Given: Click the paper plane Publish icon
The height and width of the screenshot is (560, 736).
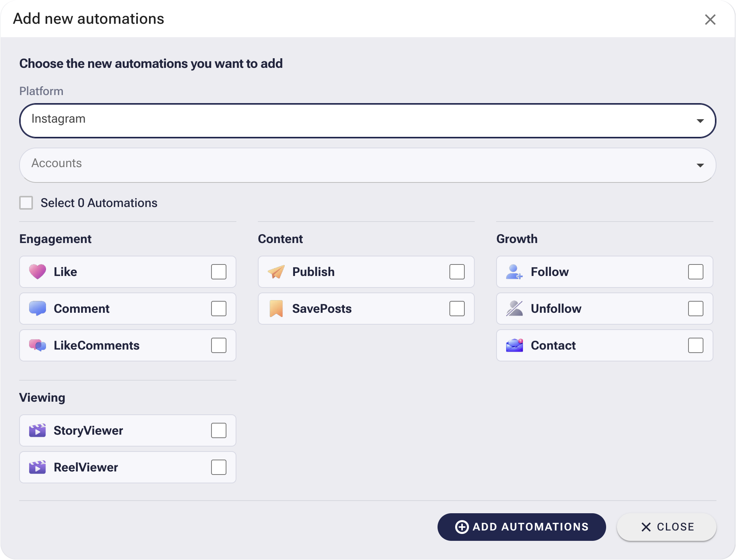Looking at the screenshot, I should pyautogui.click(x=276, y=272).
